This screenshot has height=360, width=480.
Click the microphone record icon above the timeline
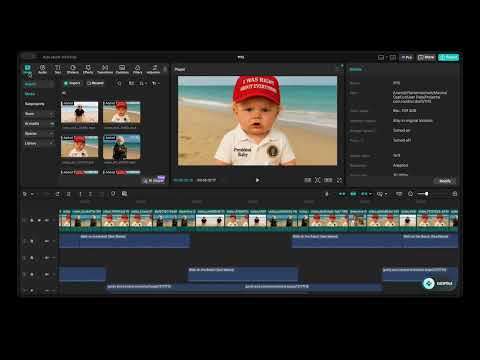[327, 194]
